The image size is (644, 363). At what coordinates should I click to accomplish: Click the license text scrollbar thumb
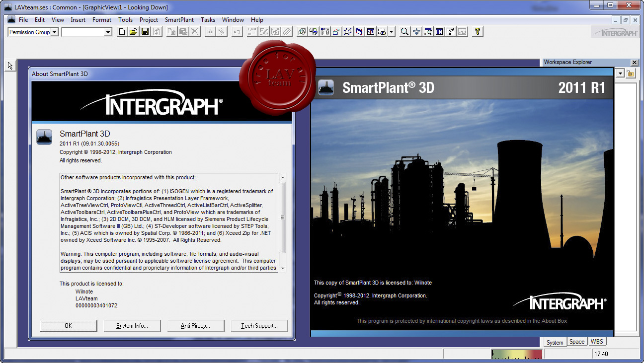click(283, 217)
